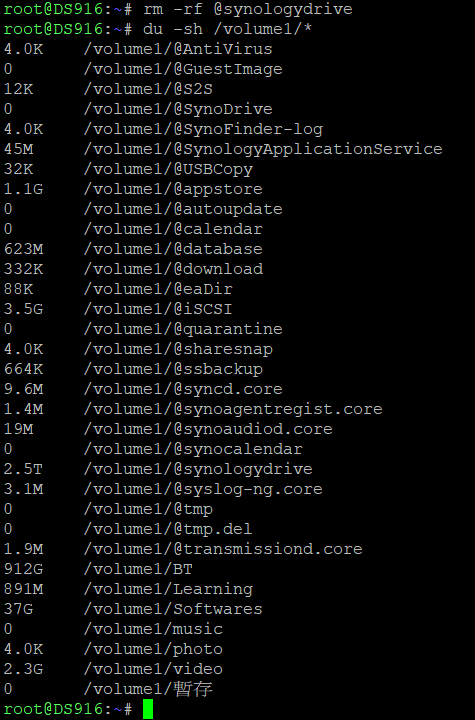
Task: Click the /volume1/@synologydrive path
Action: pyautogui.click(x=198, y=469)
